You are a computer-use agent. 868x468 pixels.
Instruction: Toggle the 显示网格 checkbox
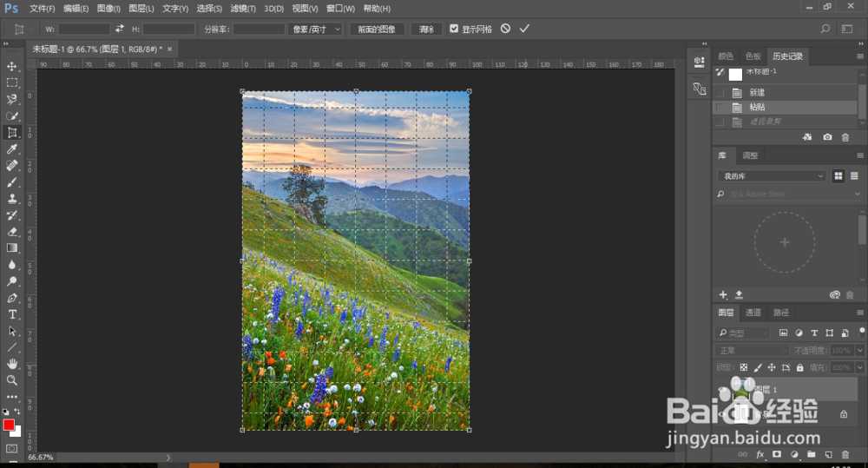[x=454, y=29]
